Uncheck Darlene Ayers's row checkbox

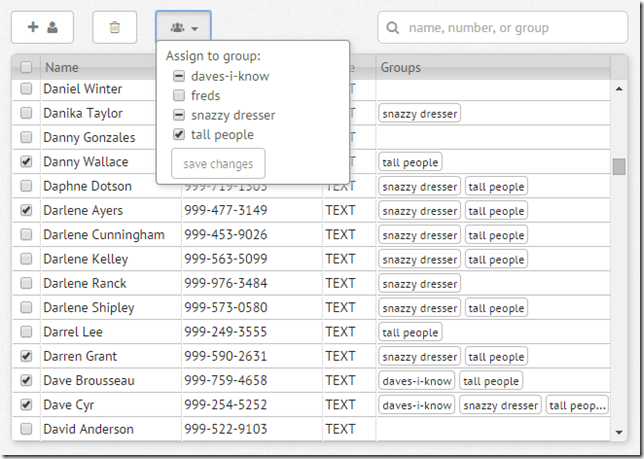pyautogui.click(x=26, y=210)
